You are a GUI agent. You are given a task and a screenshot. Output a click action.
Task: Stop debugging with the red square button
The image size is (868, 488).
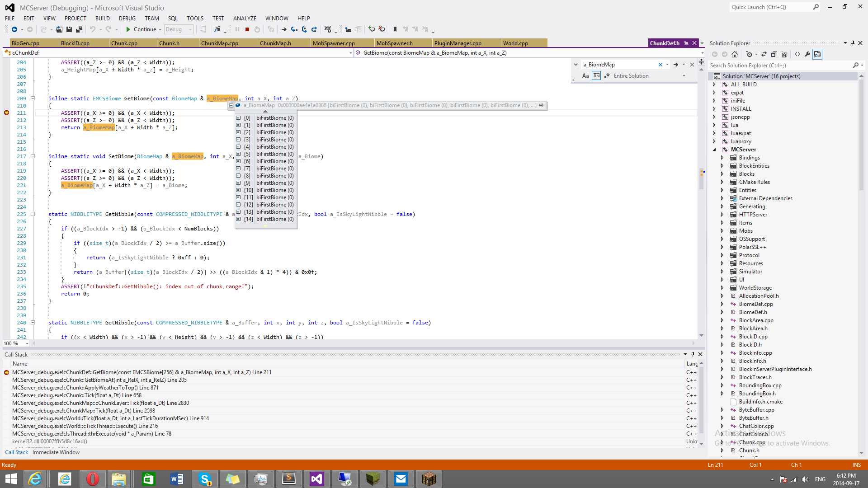[x=247, y=29]
